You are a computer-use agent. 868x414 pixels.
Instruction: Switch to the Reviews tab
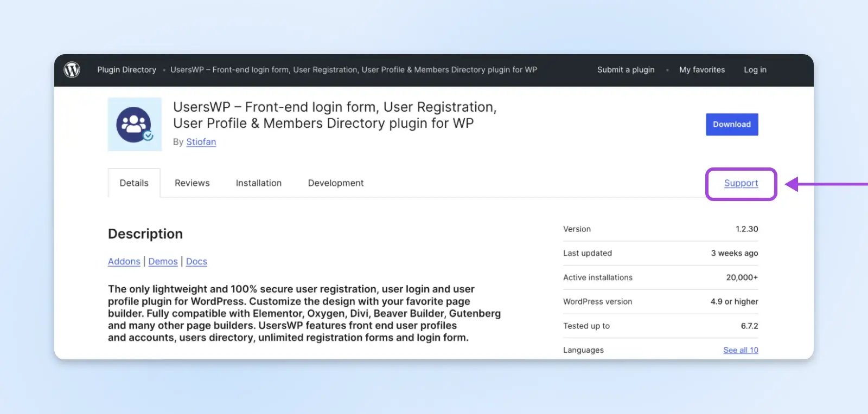[192, 183]
